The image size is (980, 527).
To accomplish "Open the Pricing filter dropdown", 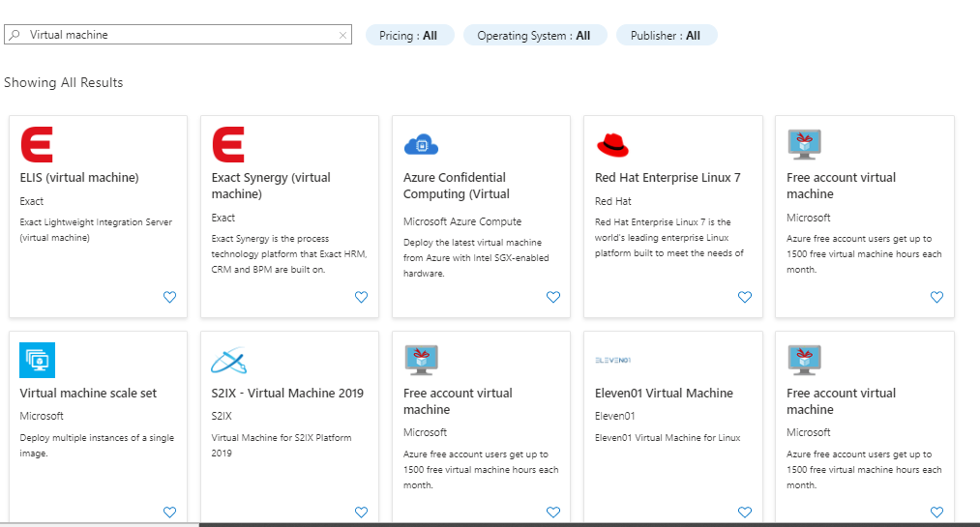I will coord(409,36).
